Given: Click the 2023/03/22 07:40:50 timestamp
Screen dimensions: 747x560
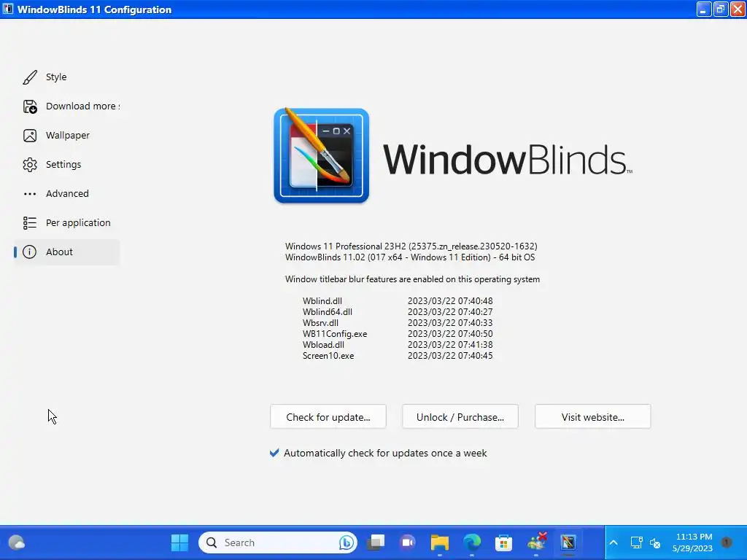Looking at the screenshot, I should (x=450, y=334).
